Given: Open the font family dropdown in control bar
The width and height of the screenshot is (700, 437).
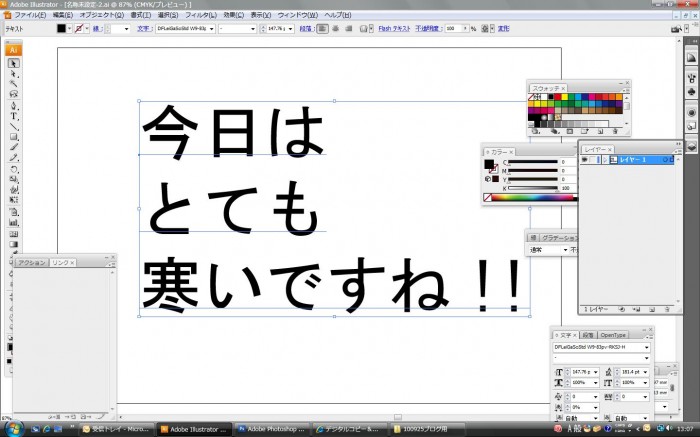Looking at the screenshot, I should [212, 29].
